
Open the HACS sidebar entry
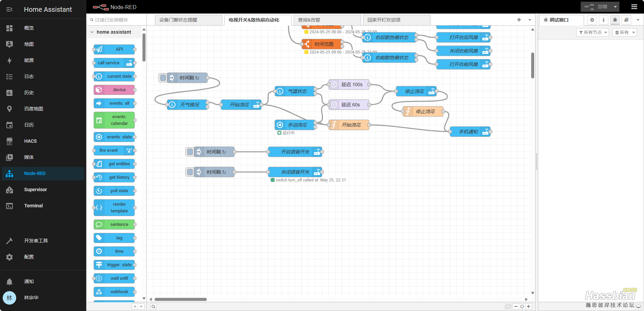[x=43, y=141]
